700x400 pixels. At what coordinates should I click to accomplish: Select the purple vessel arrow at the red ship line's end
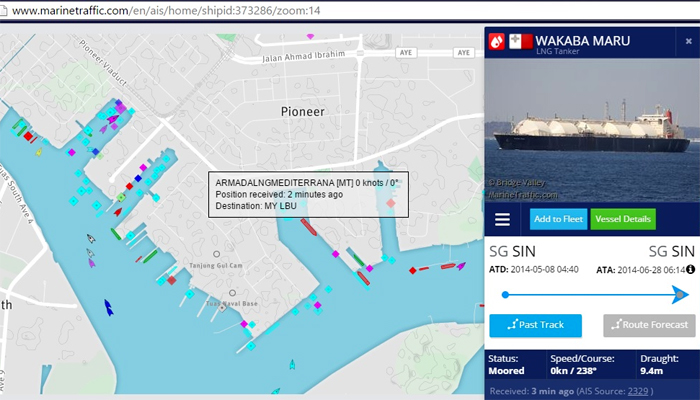[x=461, y=266]
